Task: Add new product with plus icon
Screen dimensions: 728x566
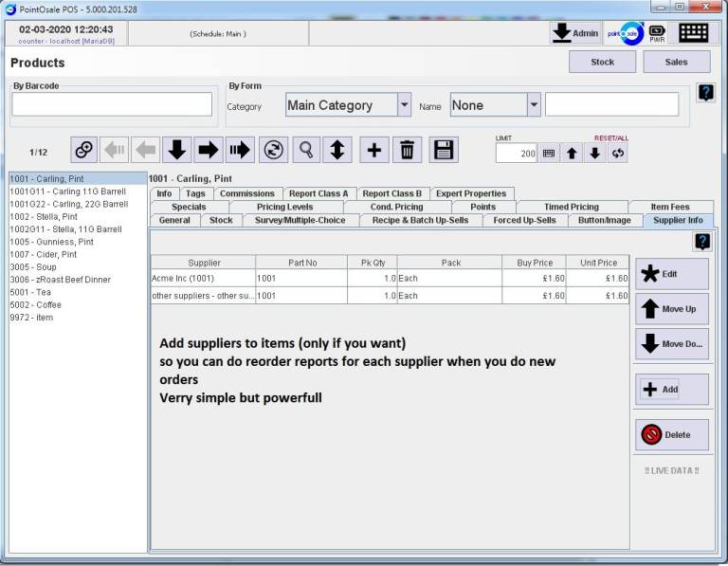Action: tap(374, 150)
